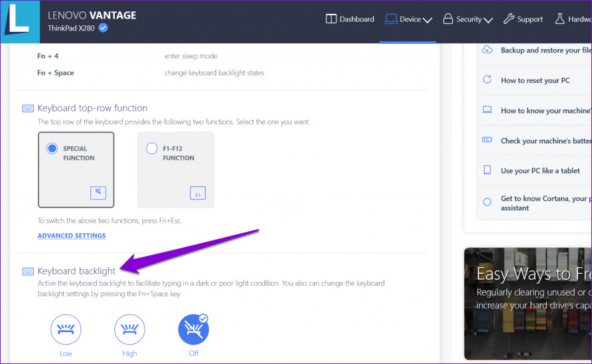
Task: Click laptop icon beside 'How to know your machine'
Action: pos(487,110)
